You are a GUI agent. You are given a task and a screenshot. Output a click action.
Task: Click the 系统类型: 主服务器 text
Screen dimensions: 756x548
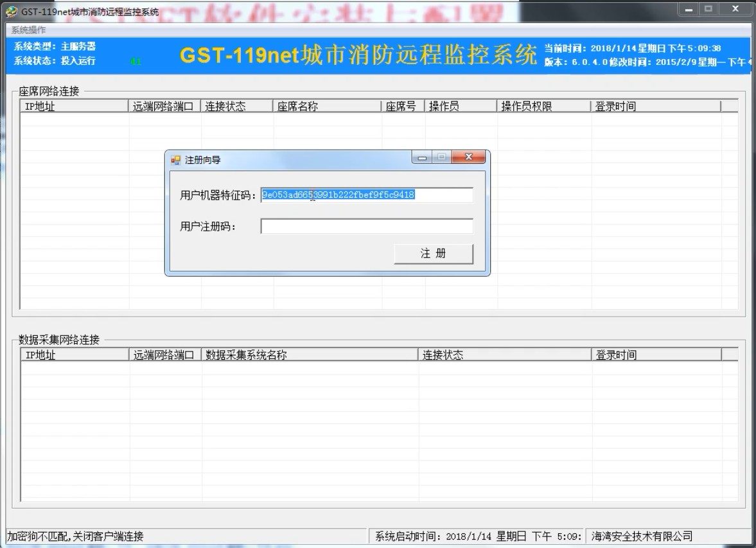(55, 47)
